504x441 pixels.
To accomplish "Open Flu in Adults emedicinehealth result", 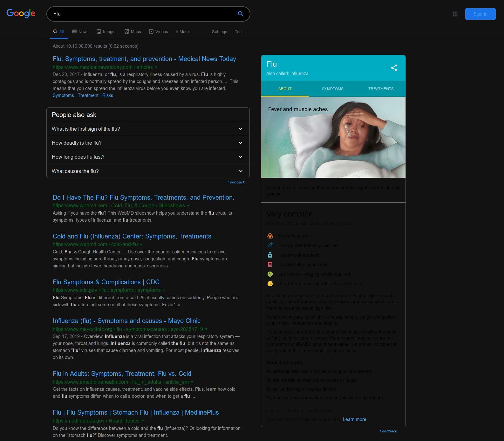I will pos(122,374).
